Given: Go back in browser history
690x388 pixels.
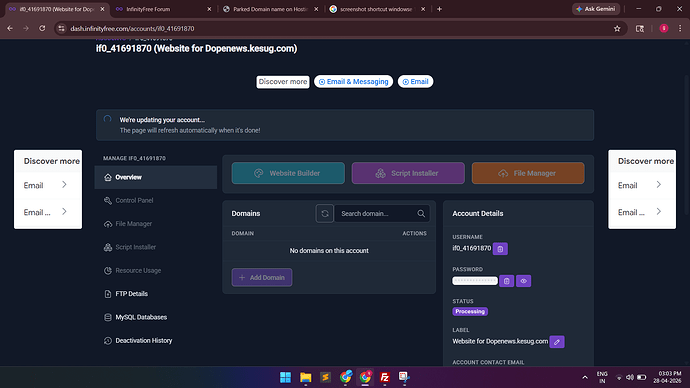Looking at the screenshot, I should [x=10, y=28].
